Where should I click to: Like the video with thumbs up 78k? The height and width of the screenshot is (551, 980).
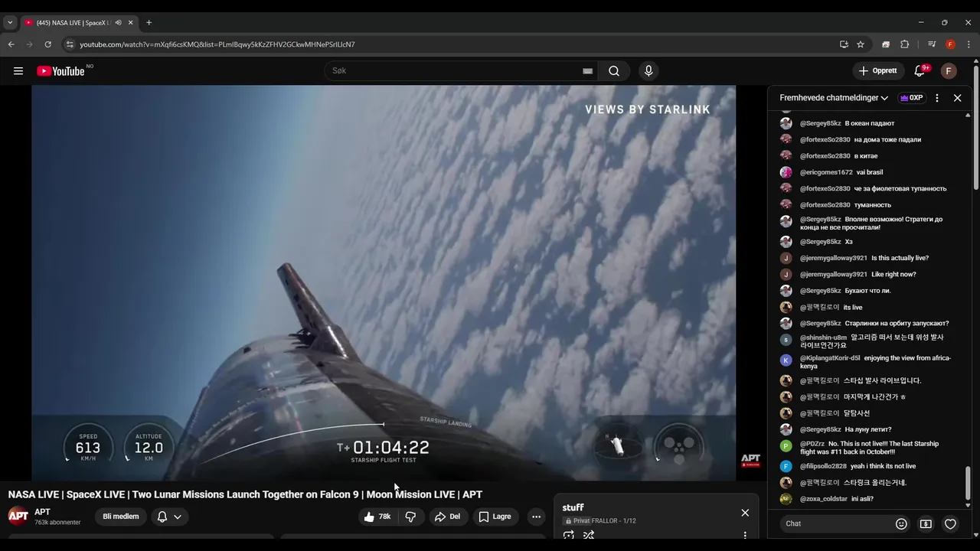377,517
